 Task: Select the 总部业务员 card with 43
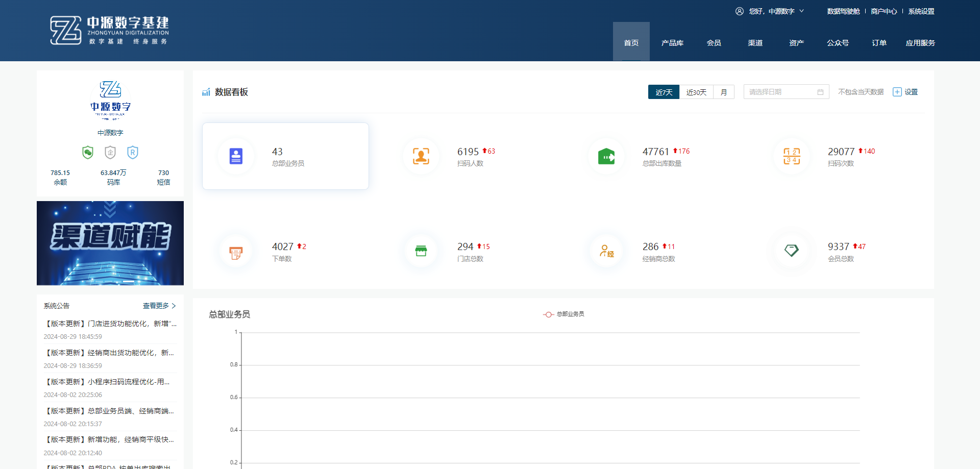click(285, 156)
